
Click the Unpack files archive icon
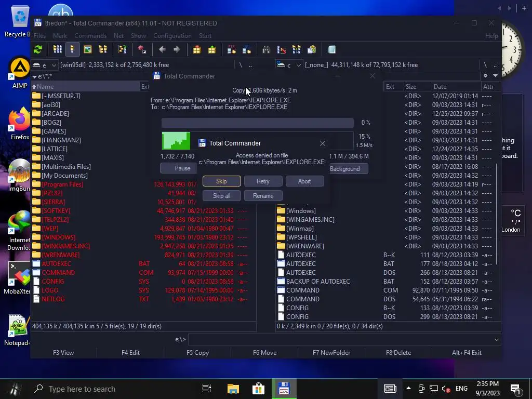tap(212, 49)
